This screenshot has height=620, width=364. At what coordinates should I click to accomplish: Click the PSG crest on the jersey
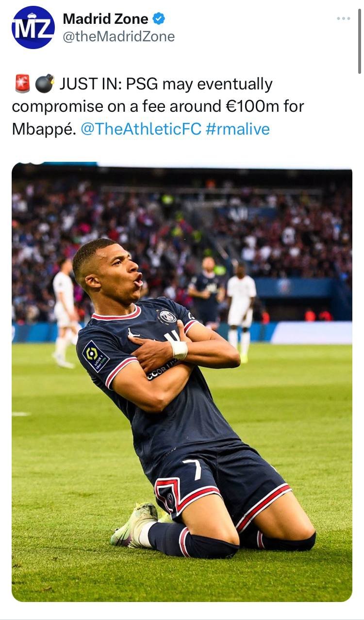pos(168,316)
